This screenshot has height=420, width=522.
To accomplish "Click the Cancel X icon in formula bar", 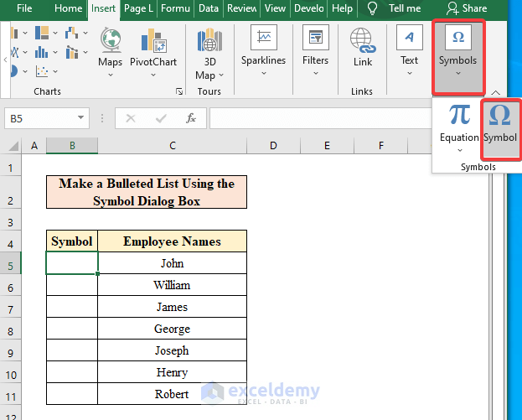I will click(x=131, y=118).
